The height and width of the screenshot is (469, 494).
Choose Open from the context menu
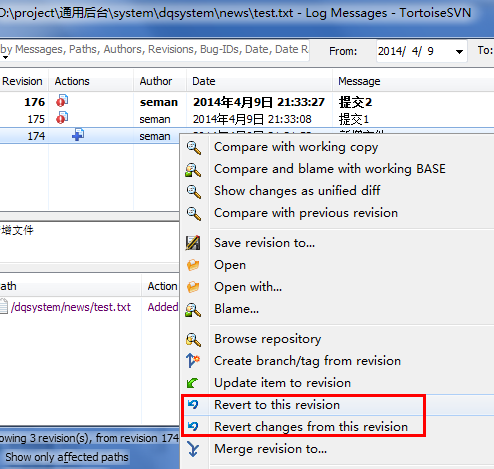(x=230, y=265)
